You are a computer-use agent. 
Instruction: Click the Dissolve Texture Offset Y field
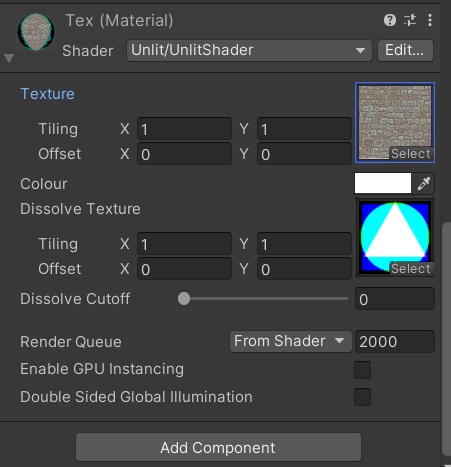[304, 269]
